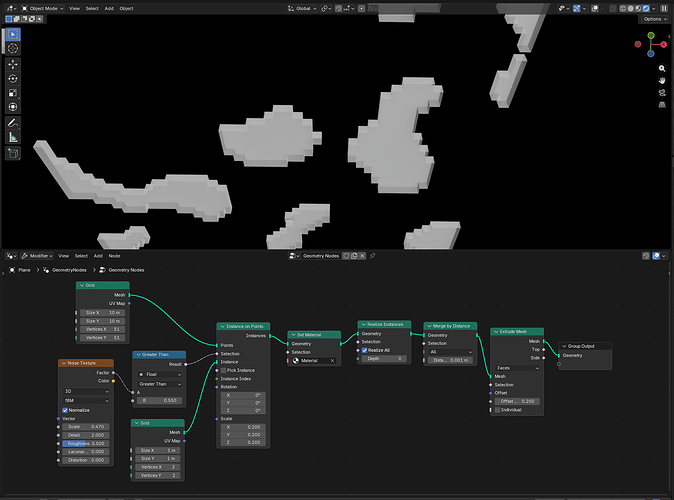674x500 pixels.
Task: Open the Greater Than operation dropdown
Action: point(159,384)
